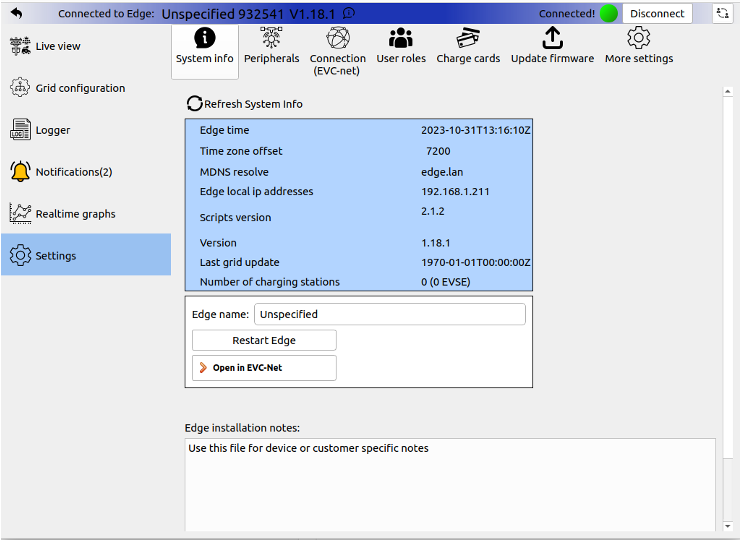Click the Realtime graphs chart icon

tap(20, 213)
